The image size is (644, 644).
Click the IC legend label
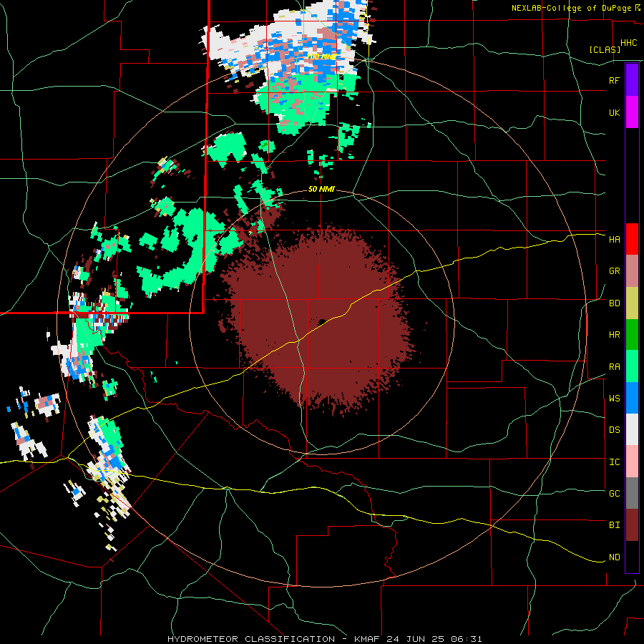point(614,462)
